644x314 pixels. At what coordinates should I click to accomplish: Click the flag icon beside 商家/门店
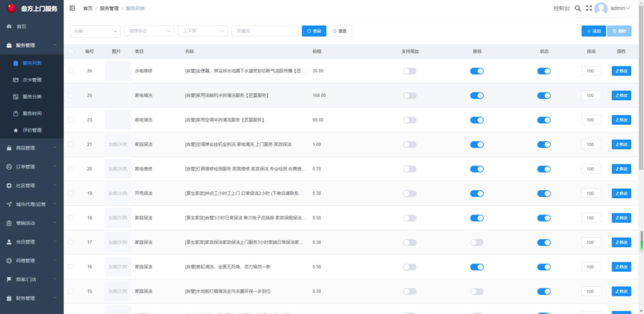pyautogui.click(x=9, y=279)
